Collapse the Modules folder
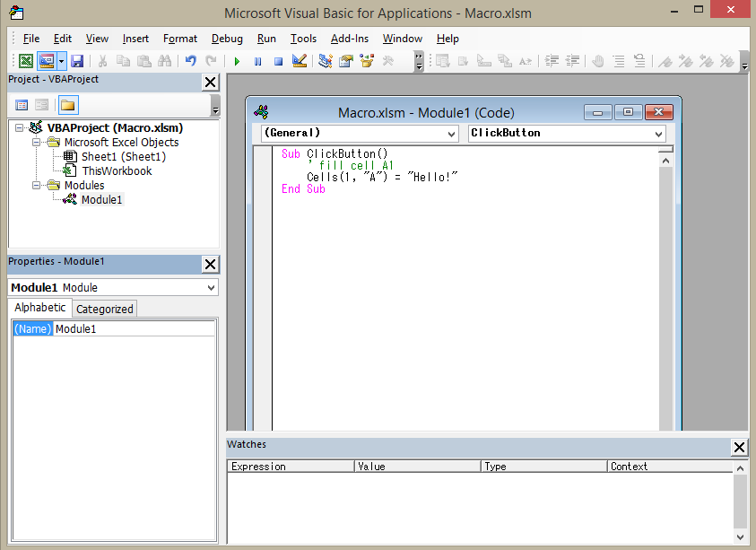The width and height of the screenshot is (756, 550). tap(36, 185)
